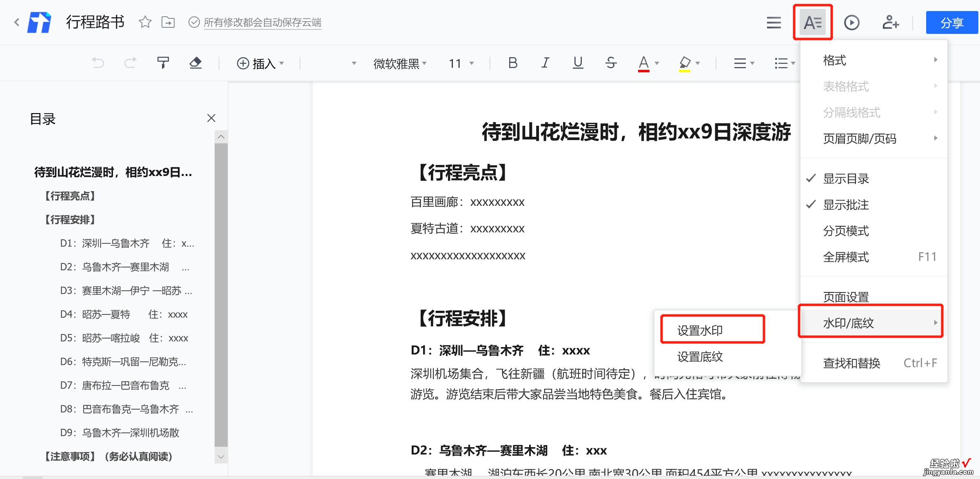The height and width of the screenshot is (479, 980).
Task: Jump to D2: 乌鲁木齐—赛里木湖 outline entry
Action: (x=125, y=267)
